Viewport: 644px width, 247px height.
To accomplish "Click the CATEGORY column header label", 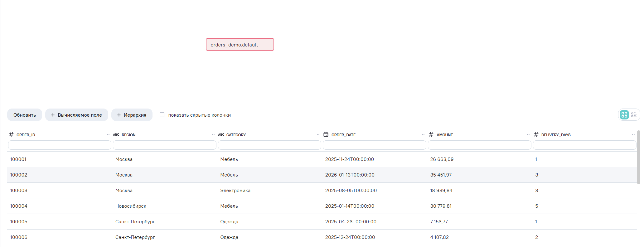I will point(236,135).
